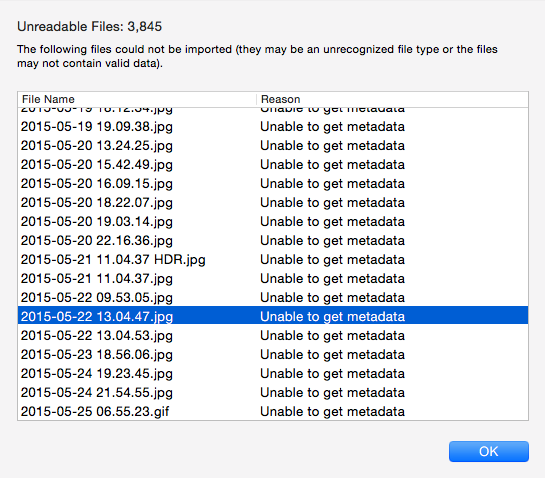The image size is (545, 478).
Task: Sort list by File Name column header
Action: (137, 99)
